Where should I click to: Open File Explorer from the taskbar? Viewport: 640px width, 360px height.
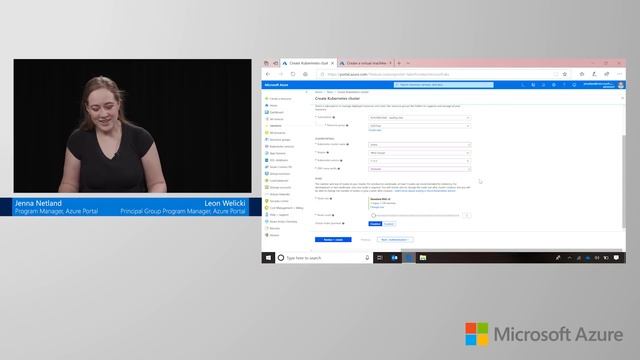point(423,258)
